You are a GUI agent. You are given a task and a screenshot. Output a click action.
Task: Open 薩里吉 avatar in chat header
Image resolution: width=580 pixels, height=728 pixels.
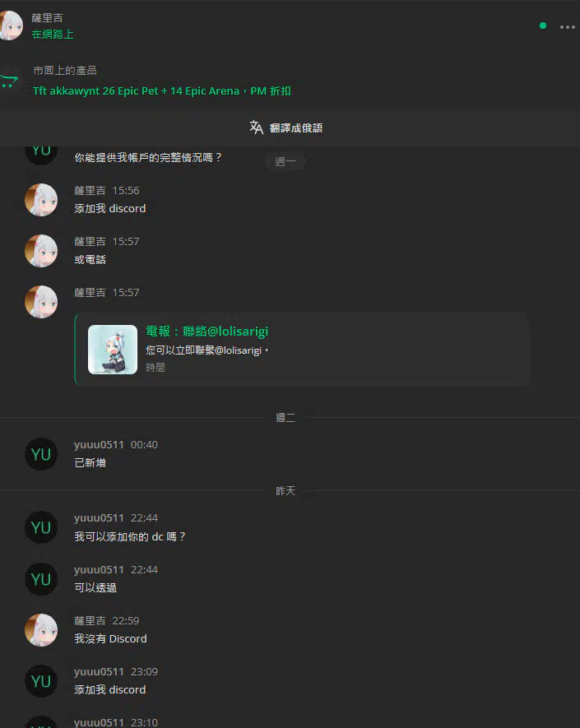(10, 26)
